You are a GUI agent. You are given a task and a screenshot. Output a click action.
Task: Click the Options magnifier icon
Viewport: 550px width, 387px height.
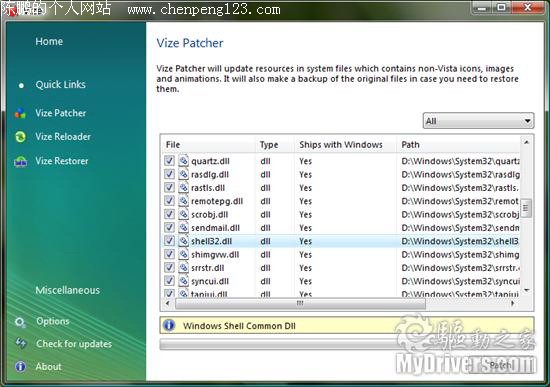coord(20,322)
